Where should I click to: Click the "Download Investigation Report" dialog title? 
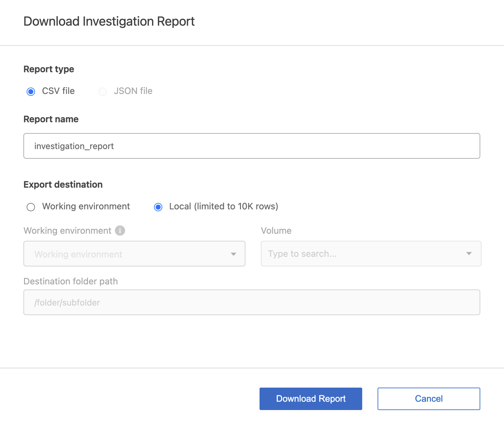[109, 21]
